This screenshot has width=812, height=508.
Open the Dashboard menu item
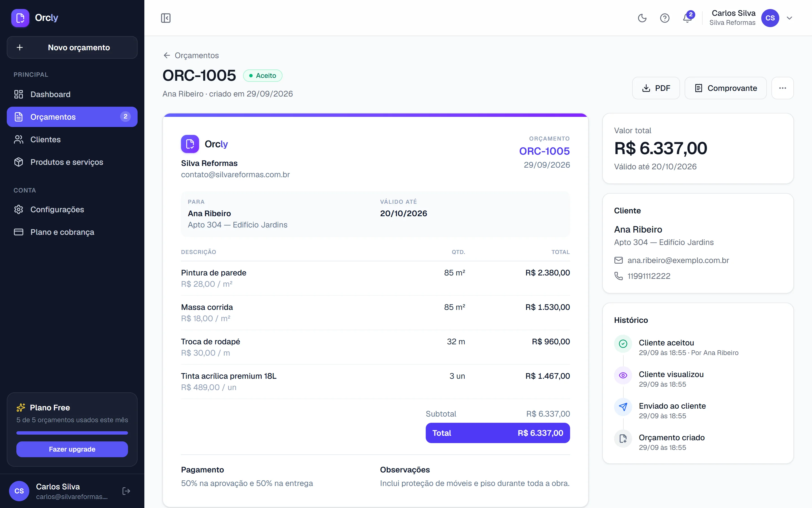pyautogui.click(x=72, y=95)
